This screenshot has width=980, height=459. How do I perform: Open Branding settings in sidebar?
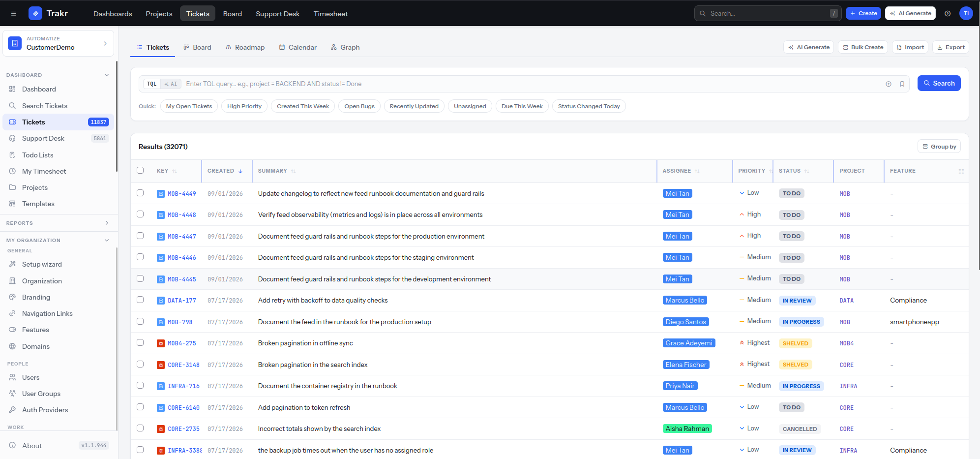pyautogui.click(x=58, y=297)
